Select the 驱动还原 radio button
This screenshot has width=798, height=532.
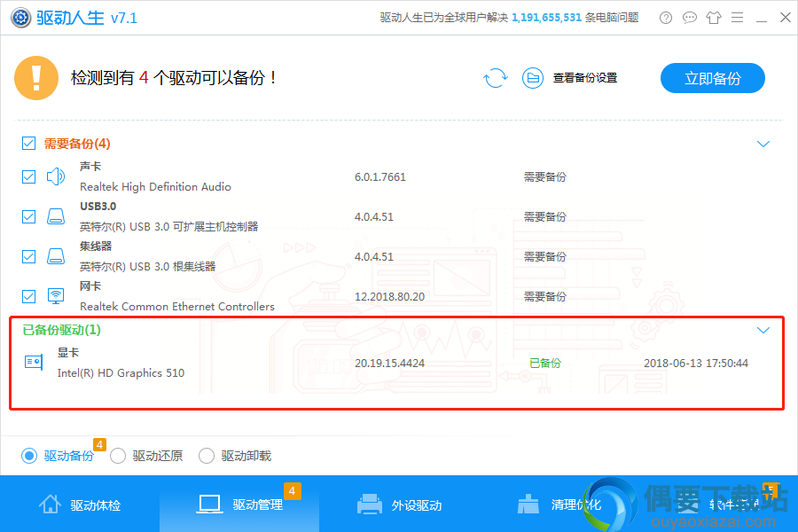click(118, 456)
